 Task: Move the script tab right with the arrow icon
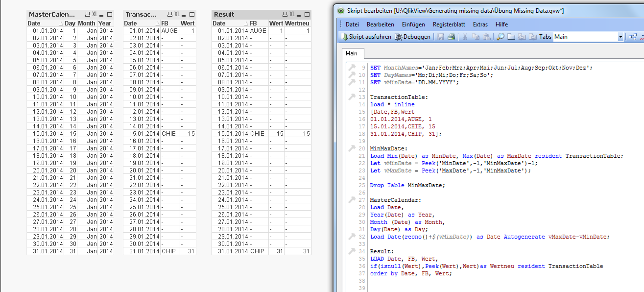(532, 37)
